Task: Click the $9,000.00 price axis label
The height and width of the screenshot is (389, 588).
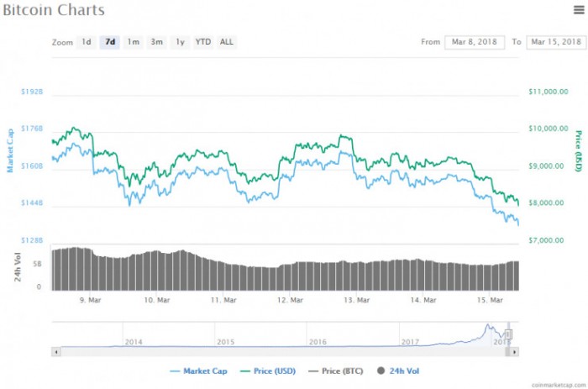Action: click(x=546, y=166)
